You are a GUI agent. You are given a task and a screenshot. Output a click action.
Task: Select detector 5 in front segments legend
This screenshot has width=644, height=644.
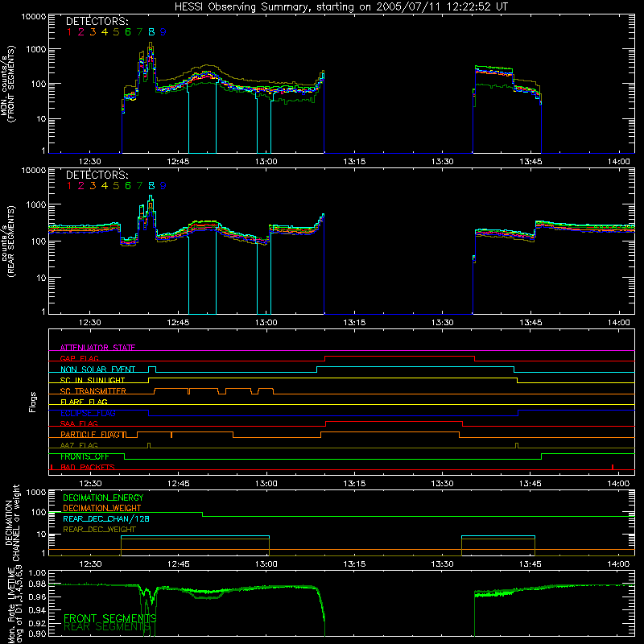116,32
